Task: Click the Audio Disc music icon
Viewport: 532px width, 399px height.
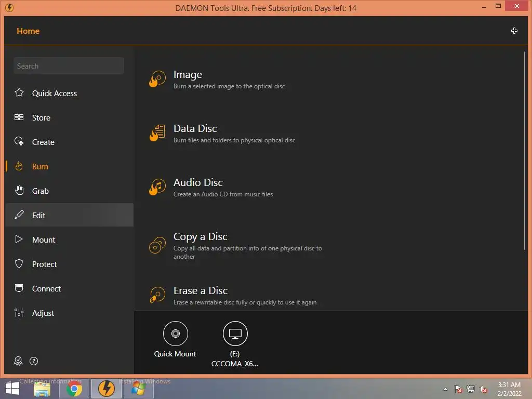Action: (157, 187)
